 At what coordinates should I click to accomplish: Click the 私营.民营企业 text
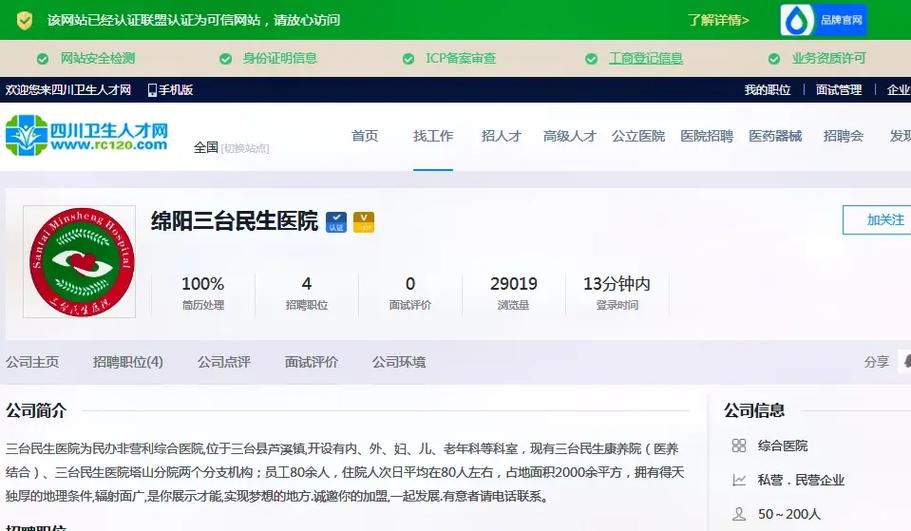(801, 480)
